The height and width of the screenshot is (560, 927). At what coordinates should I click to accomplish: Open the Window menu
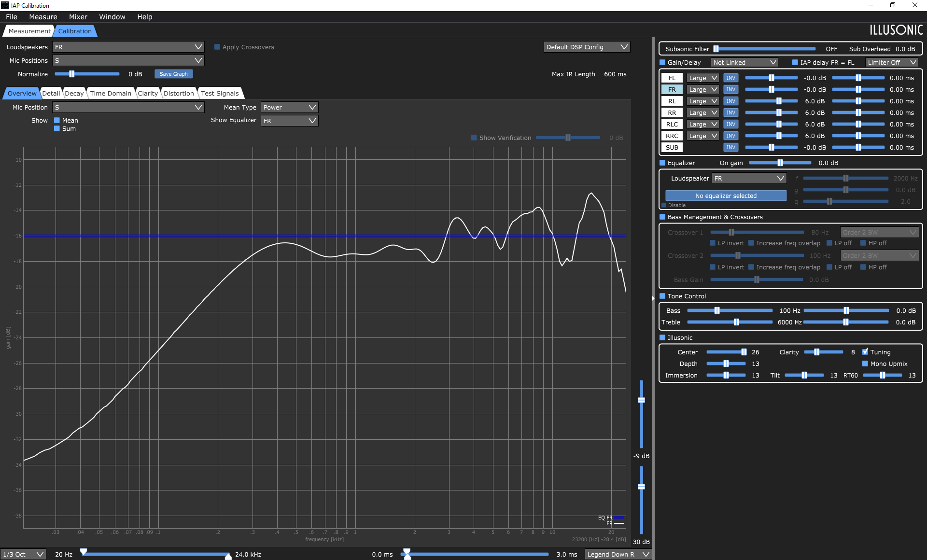(x=112, y=17)
